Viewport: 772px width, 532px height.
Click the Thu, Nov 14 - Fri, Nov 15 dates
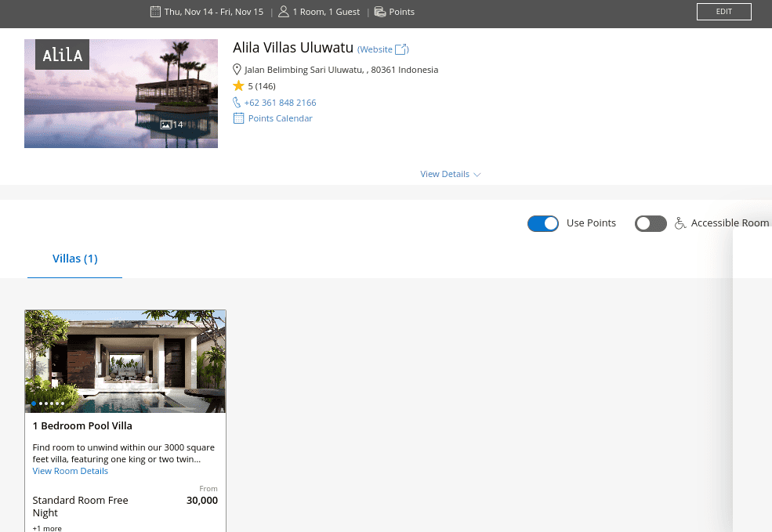click(214, 12)
